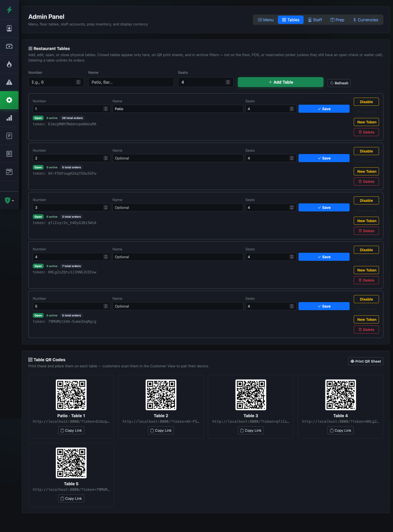Click the Patio Table 1 QR code
This screenshot has width=393, height=532.
click(x=71, y=395)
